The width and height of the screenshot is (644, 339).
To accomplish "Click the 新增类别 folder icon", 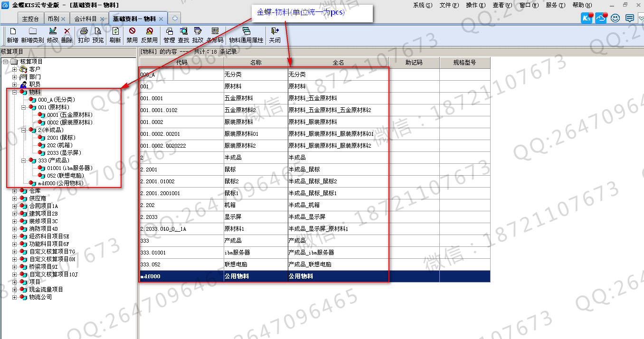I will coord(32,32).
